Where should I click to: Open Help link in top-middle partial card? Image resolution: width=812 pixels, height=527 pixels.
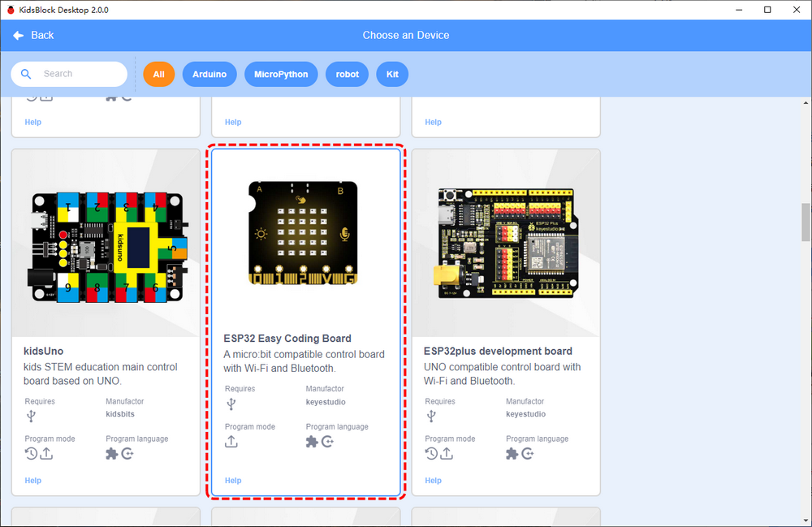233,122
